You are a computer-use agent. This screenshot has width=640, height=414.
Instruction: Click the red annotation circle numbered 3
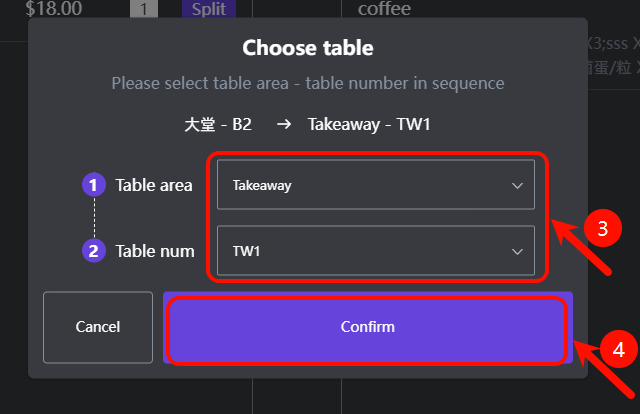(602, 229)
